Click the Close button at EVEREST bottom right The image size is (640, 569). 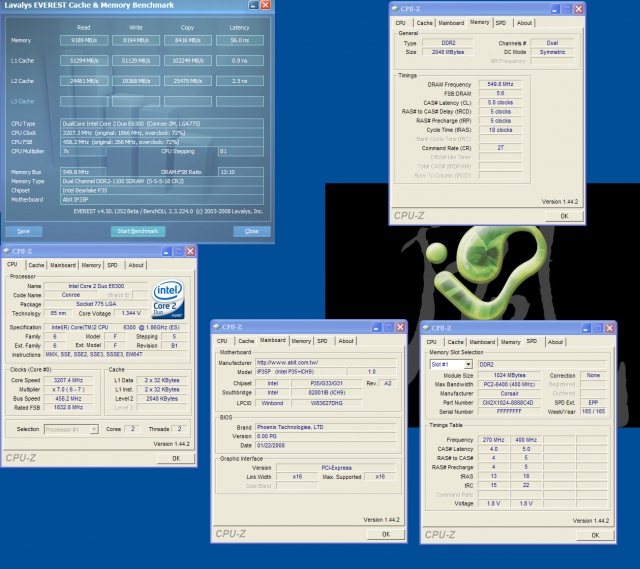(252, 231)
